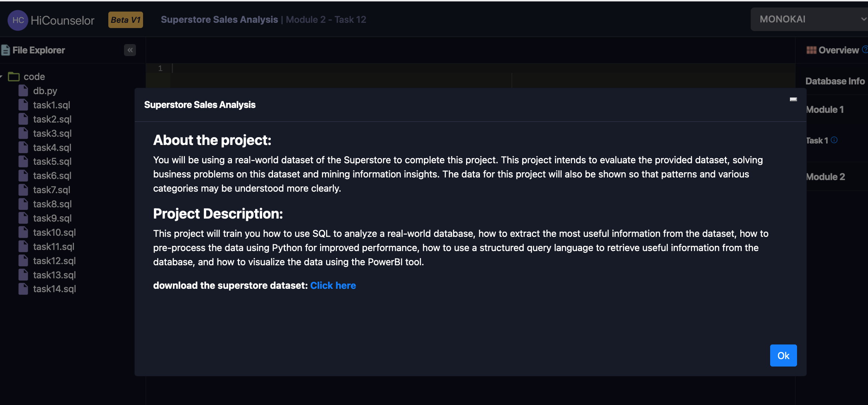Click the file icon beside db.py
This screenshot has height=405, width=868.
pyautogui.click(x=23, y=90)
